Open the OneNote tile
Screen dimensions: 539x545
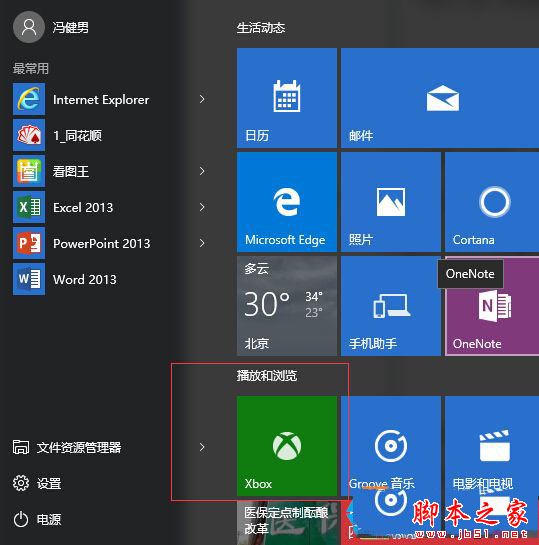pos(492,306)
